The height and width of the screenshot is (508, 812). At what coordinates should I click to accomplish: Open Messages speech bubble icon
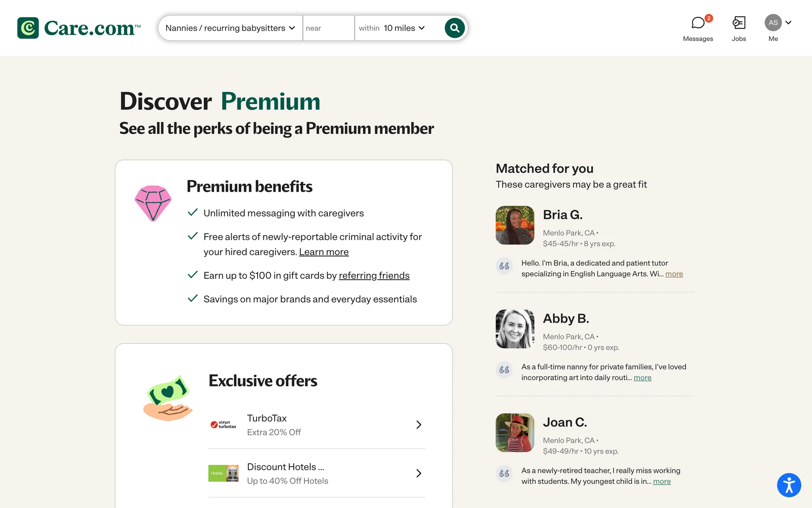click(x=698, y=23)
